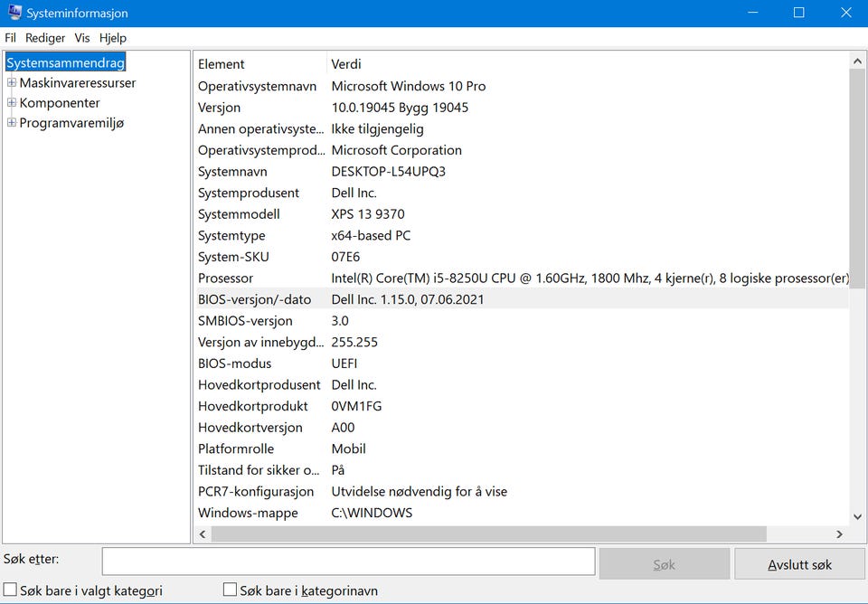The width and height of the screenshot is (868, 604).
Task: Click the vertical scrollbar down arrow
Action: [x=857, y=516]
